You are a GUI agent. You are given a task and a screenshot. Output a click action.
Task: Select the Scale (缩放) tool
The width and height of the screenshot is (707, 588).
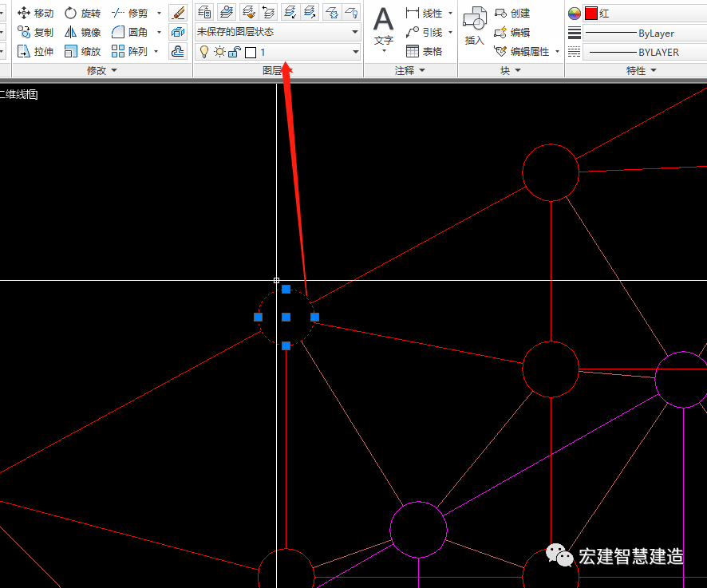coord(82,51)
